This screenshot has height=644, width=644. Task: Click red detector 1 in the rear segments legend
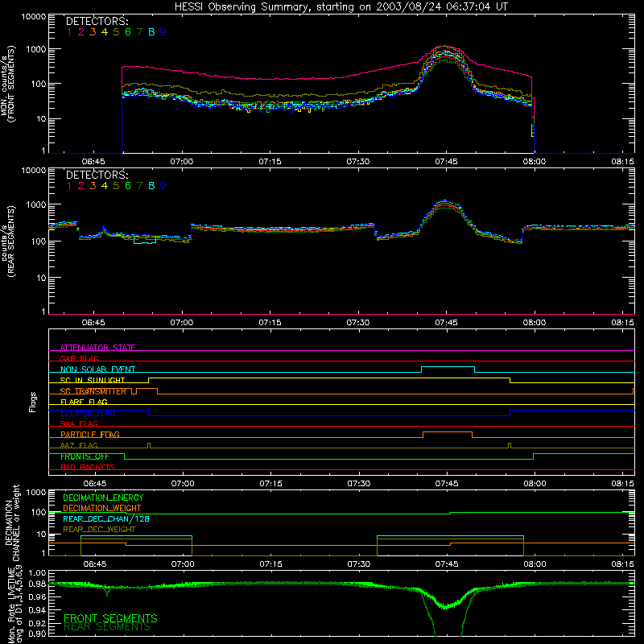click(x=69, y=186)
